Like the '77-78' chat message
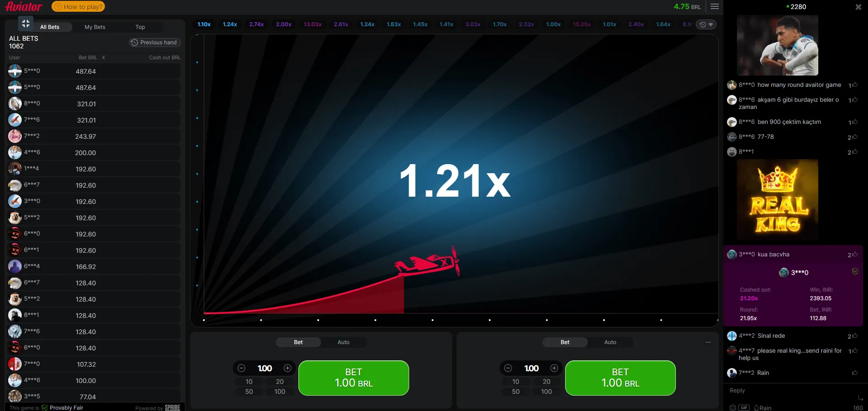Viewport: 868px width, 411px height. coord(855,137)
